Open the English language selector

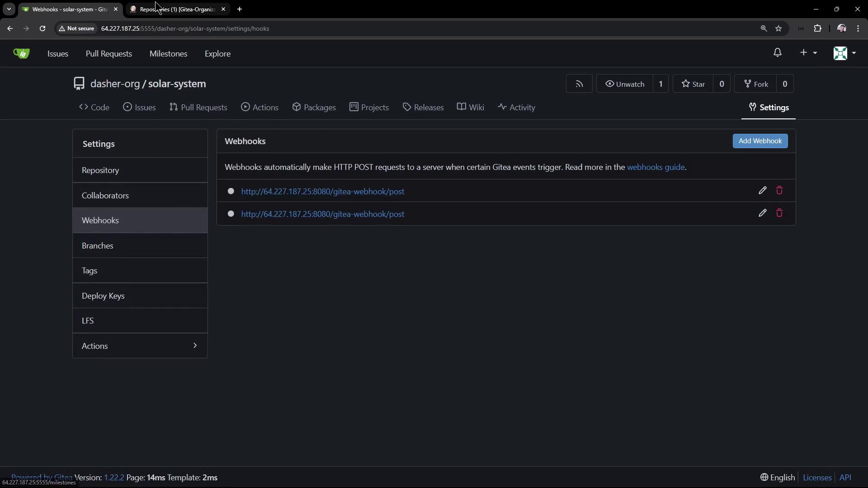click(x=778, y=478)
